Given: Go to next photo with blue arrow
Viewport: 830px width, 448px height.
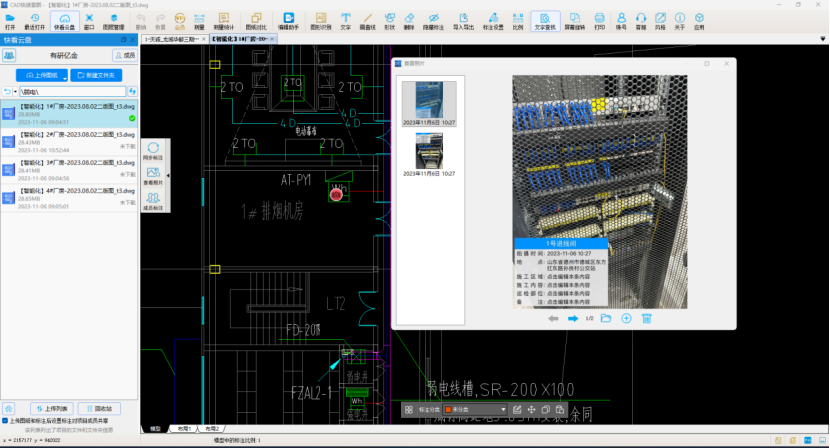Looking at the screenshot, I should [573, 318].
